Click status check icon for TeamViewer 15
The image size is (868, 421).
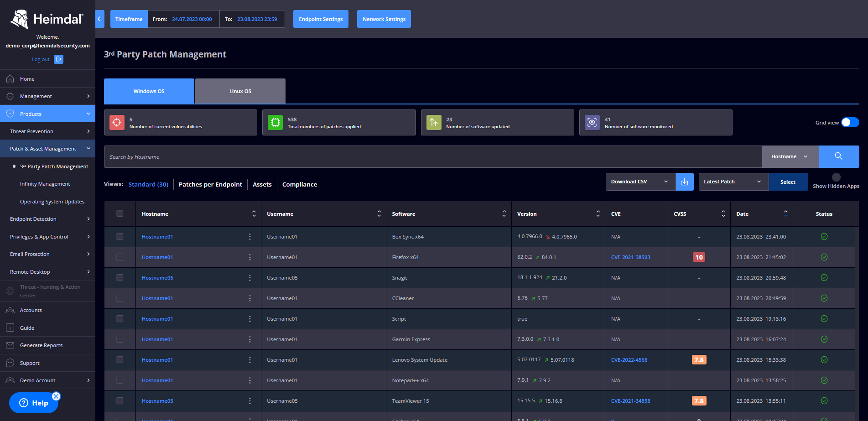pyautogui.click(x=824, y=401)
